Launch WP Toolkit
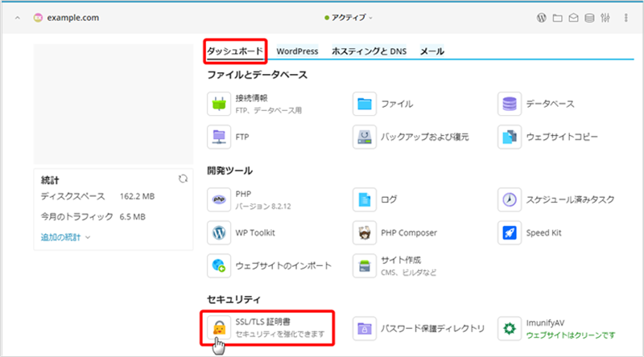Viewport: 644px width, 357px height. 241,232
